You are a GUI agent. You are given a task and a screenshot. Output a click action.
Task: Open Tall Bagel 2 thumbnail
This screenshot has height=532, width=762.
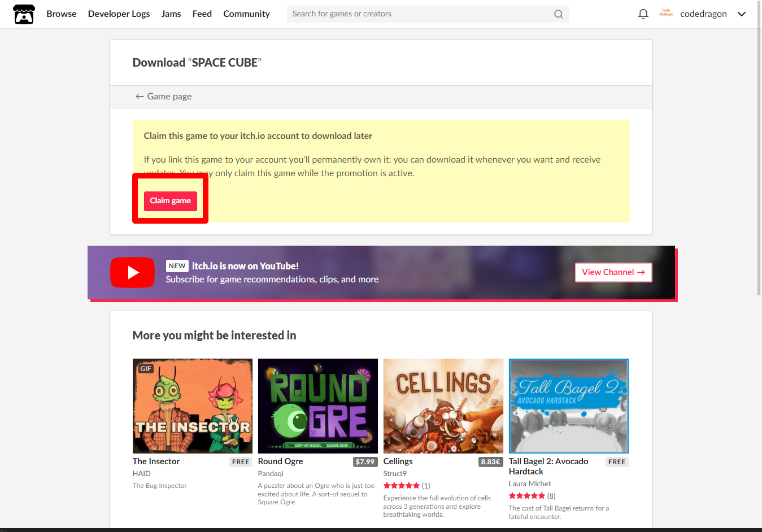[x=569, y=406]
